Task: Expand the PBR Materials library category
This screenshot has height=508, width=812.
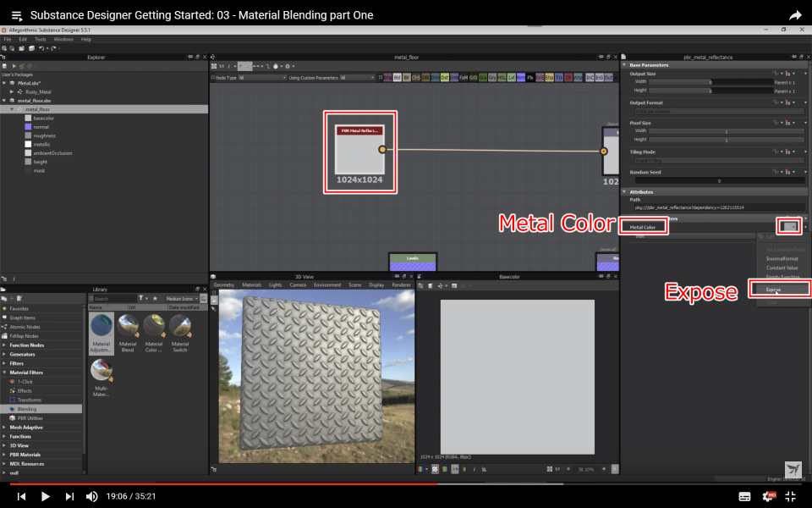Action: coord(5,455)
